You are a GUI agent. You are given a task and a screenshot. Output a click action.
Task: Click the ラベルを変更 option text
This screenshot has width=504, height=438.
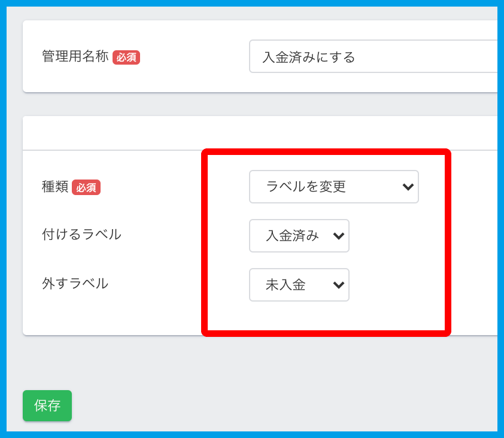point(306,187)
